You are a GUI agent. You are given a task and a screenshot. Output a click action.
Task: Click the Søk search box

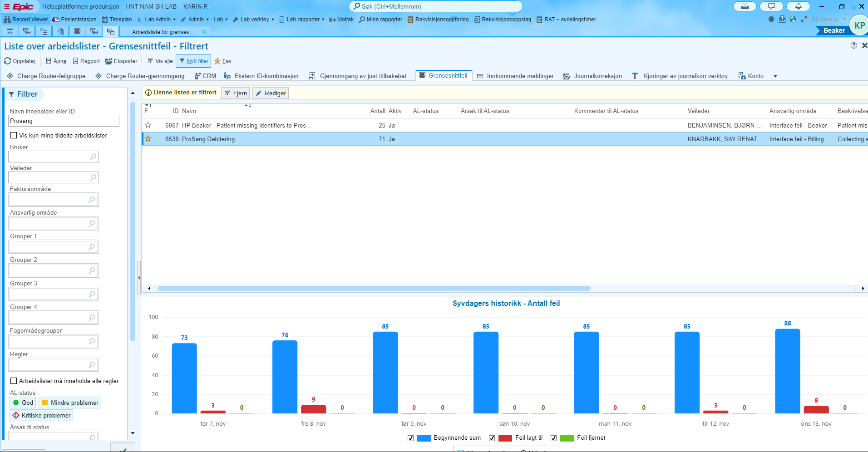point(436,6)
